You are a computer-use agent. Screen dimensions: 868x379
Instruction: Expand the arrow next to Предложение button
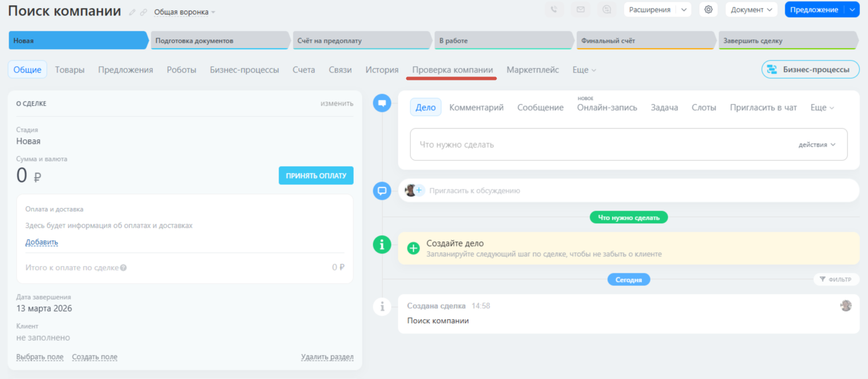click(852, 10)
